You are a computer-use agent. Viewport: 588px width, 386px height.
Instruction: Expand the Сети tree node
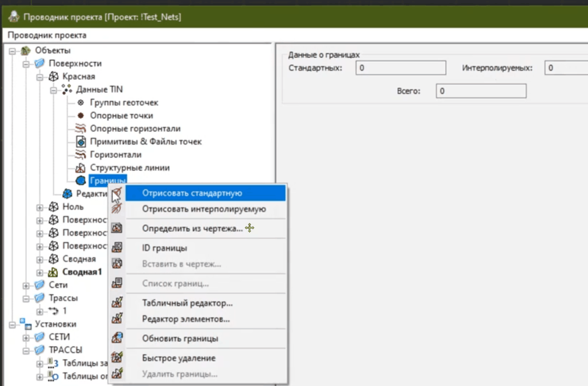tap(26, 286)
